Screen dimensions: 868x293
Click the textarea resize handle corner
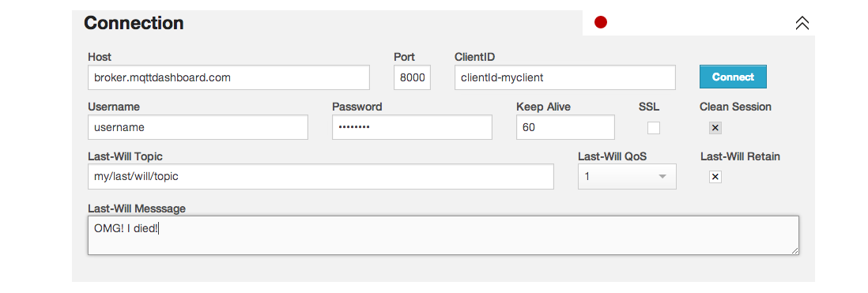click(x=794, y=250)
